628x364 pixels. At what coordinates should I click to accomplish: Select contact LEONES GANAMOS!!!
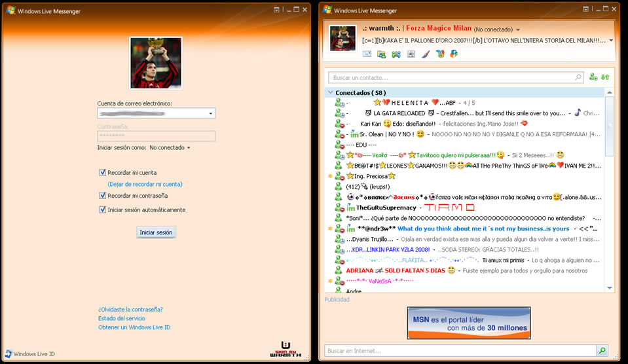click(x=464, y=166)
